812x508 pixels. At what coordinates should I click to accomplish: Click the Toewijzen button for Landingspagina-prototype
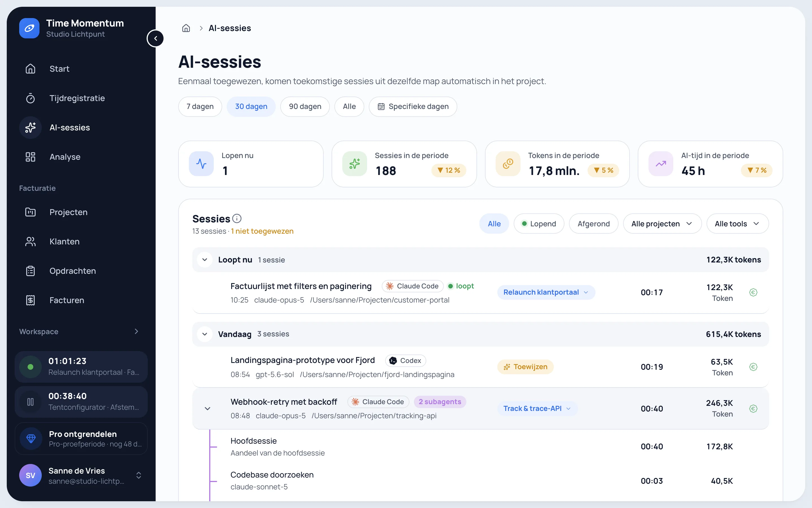coord(525,367)
